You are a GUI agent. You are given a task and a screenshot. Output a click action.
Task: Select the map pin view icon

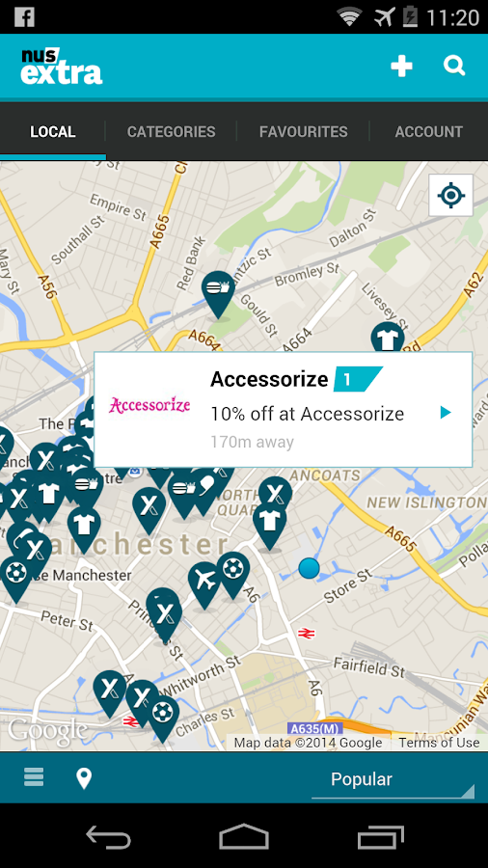(84, 777)
